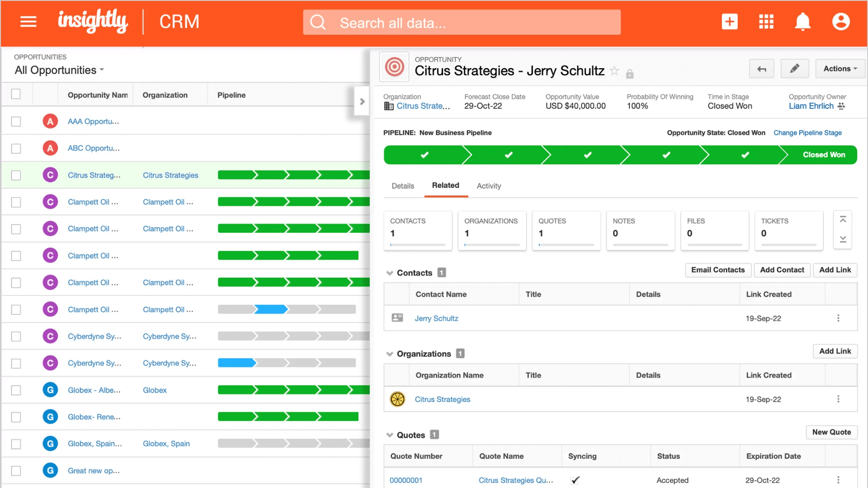This screenshot has width=868, height=488.
Task: Open the All Opportunities view dropdown
Action: (59, 70)
